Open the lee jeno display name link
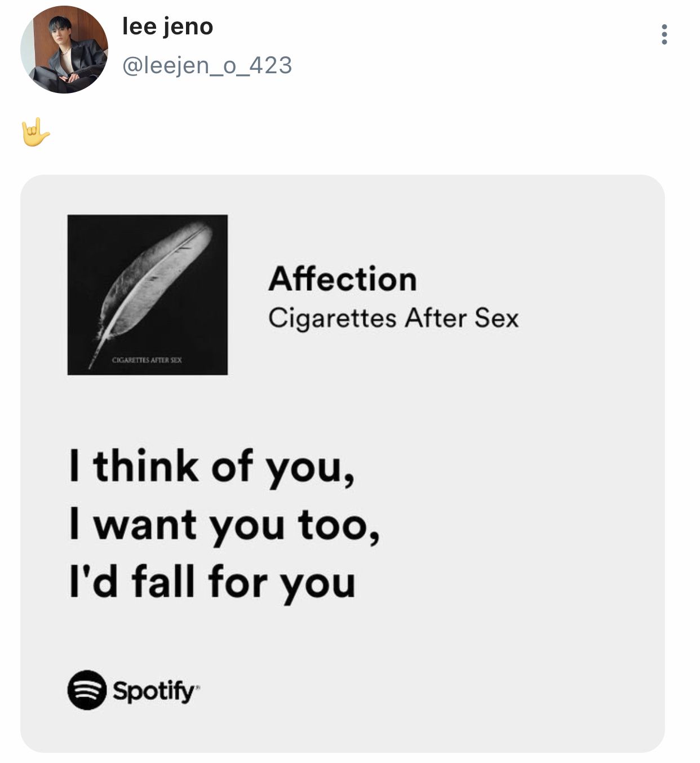Screen dimensions: 700x763 click(167, 26)
